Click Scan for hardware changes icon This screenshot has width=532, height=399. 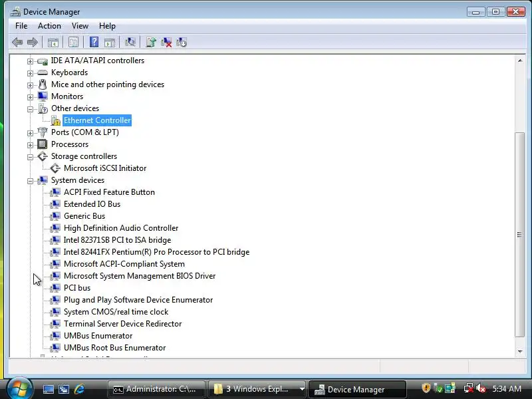130,42
